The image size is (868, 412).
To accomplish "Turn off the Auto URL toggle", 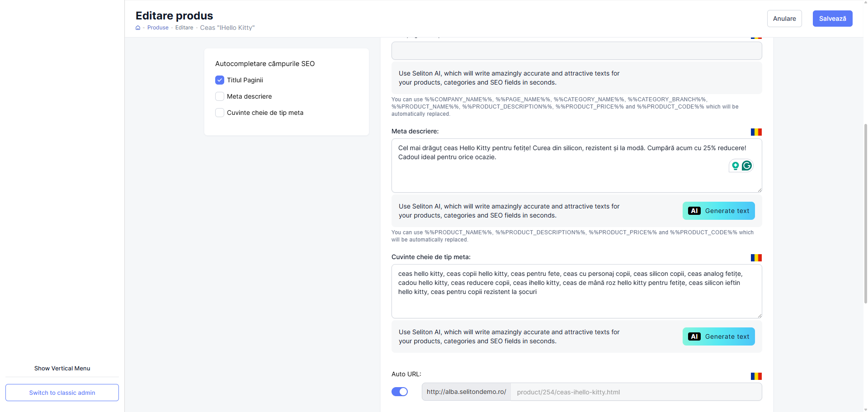I will click(400, 392).
